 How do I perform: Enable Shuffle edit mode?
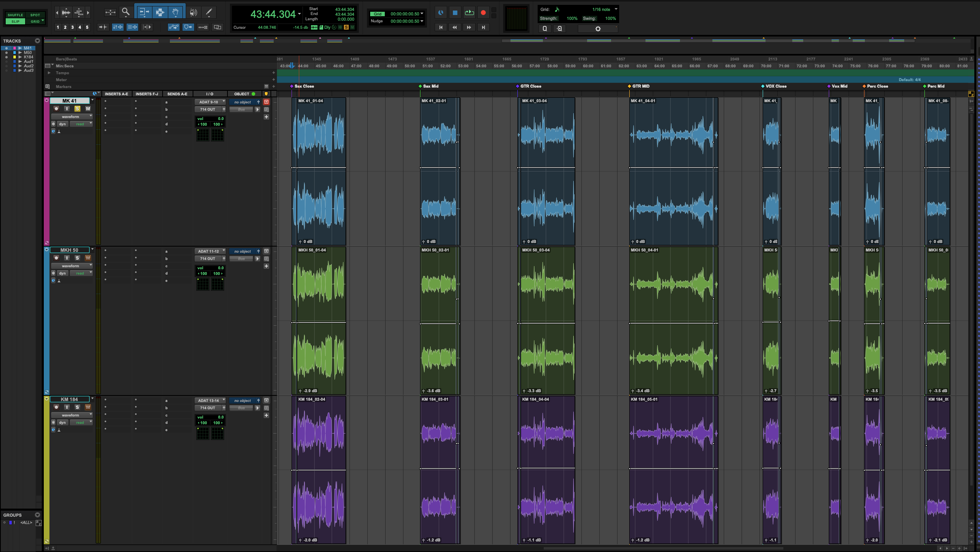pyautogui.click(x=15, y=15)
